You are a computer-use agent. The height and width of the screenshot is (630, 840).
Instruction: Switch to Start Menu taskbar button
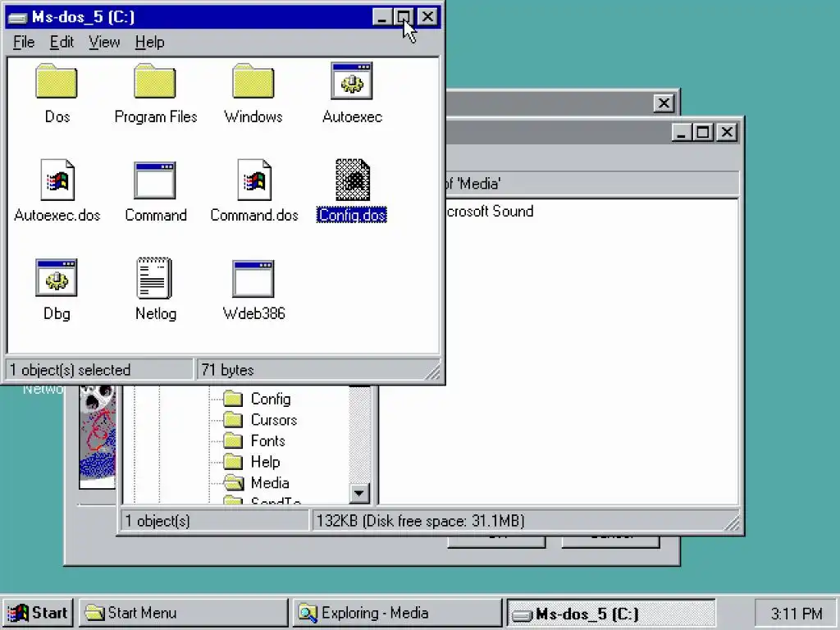[184, 613]
